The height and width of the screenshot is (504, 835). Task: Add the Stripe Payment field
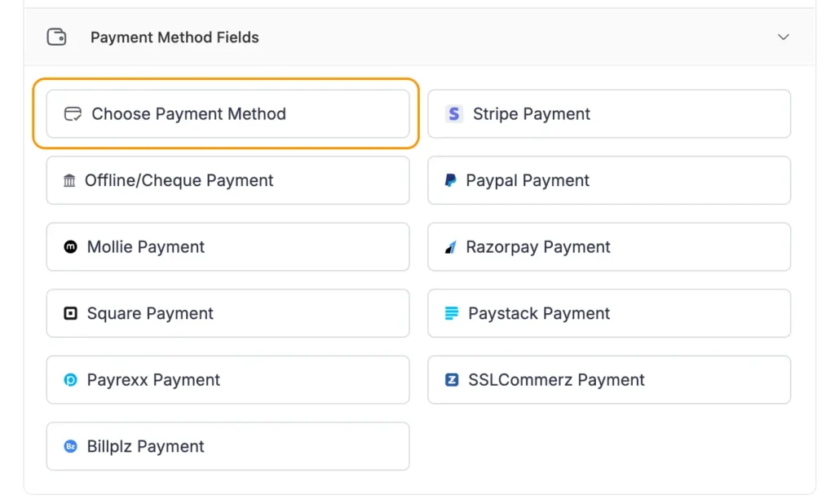(x=609, y=113)
